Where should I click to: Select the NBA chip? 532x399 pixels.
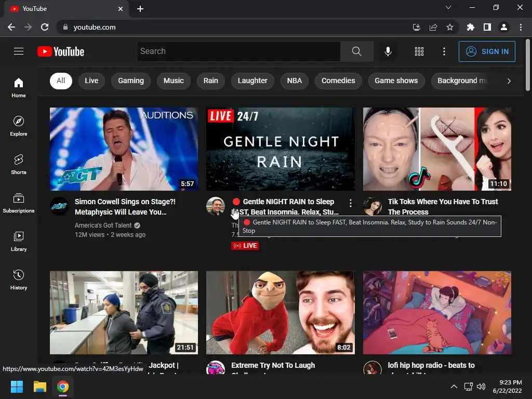coord(295,81)
